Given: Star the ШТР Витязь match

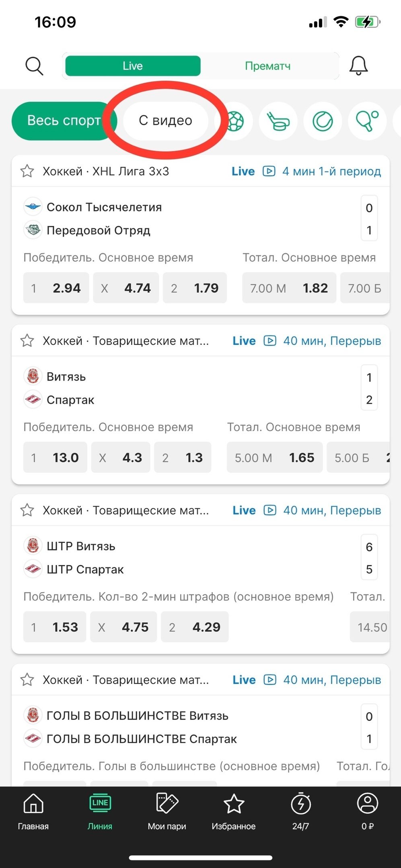Looking at the screenshot, I should coord(27,510).
